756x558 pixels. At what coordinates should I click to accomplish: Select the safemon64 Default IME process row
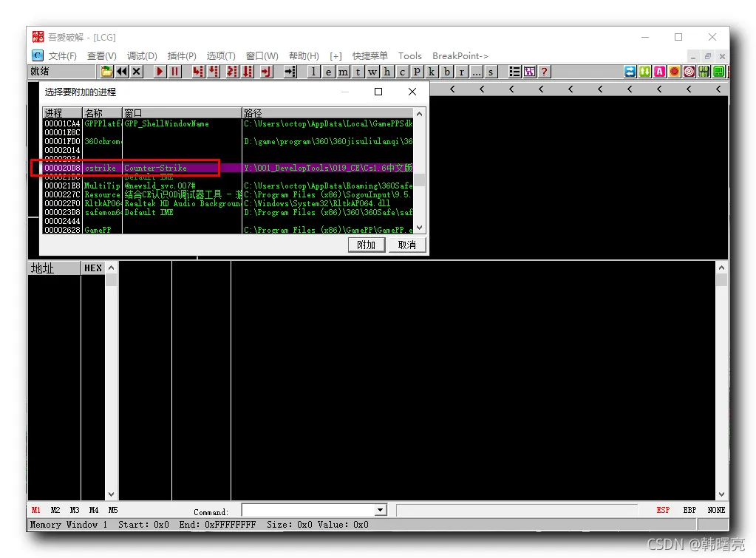(x=228, y=212)
